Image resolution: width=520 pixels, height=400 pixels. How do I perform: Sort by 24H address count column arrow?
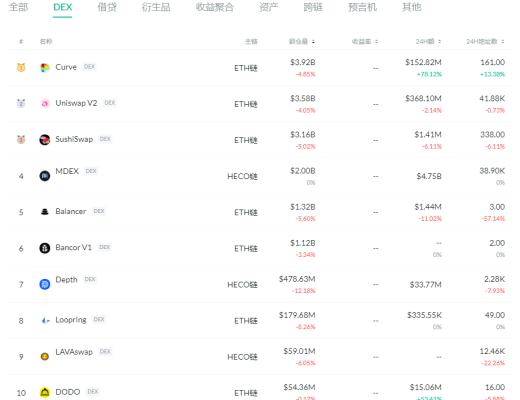502,42
